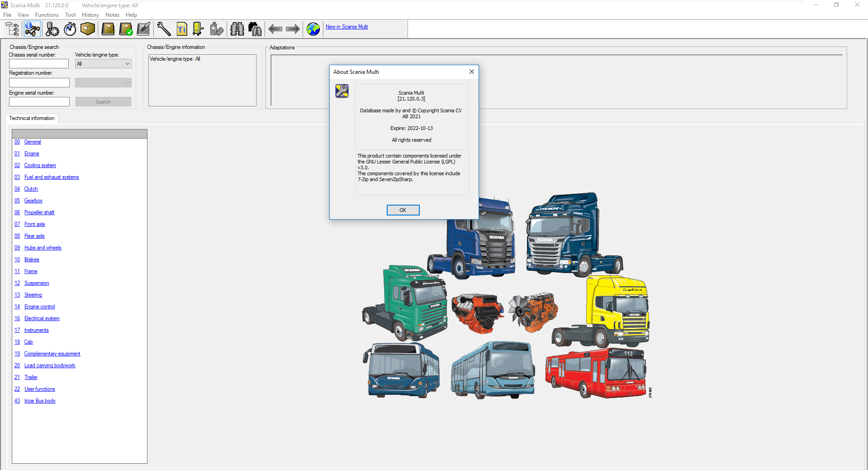The width and height of the screenshot is (868, 470).
Task: Open the 10 Brakes section
Action: click(31, 259)
